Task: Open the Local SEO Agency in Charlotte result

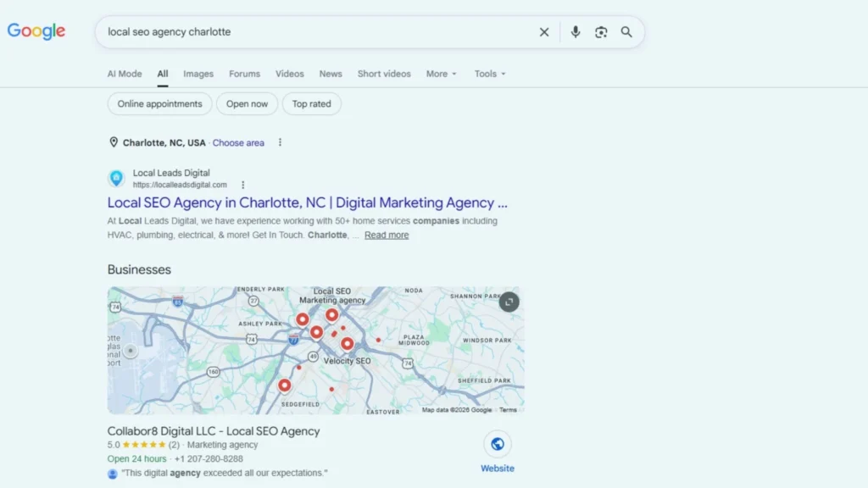Action: [x=307, y=202]
